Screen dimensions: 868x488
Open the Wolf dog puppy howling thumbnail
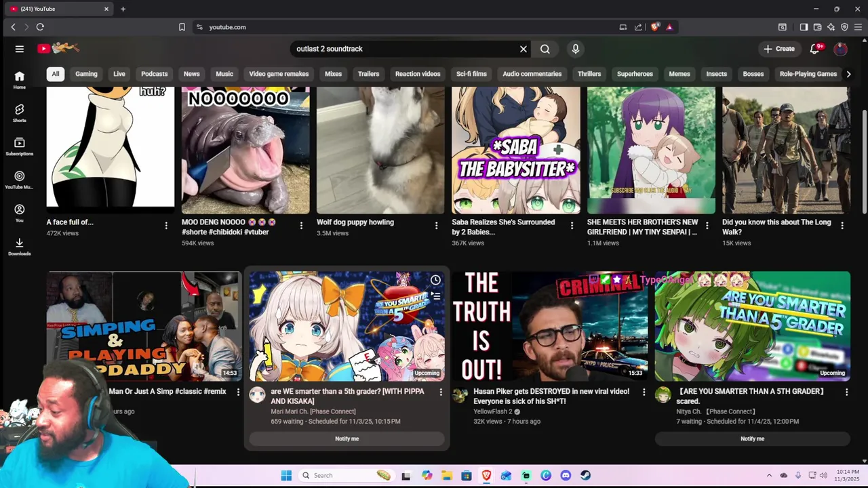[380, 150]
